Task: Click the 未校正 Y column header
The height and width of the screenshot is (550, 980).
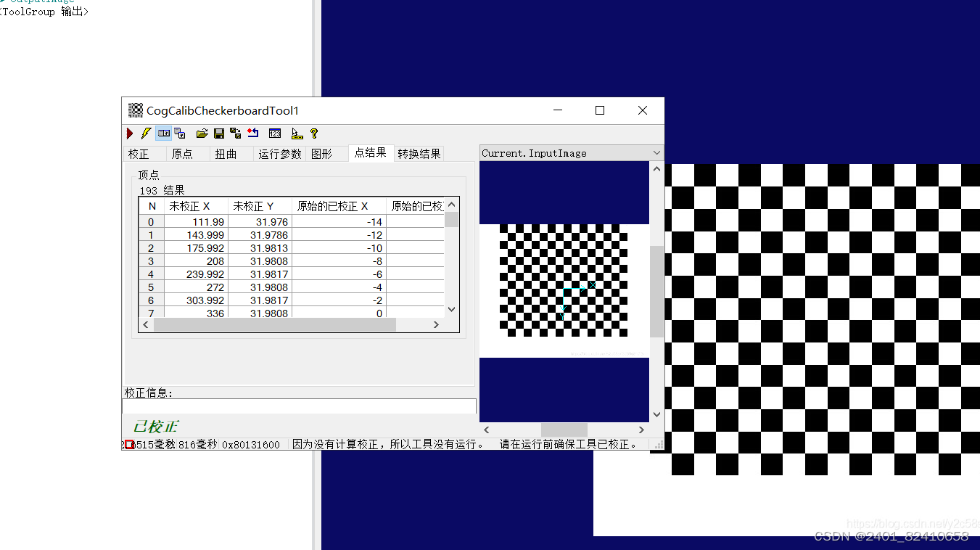Action: [260, 206]
